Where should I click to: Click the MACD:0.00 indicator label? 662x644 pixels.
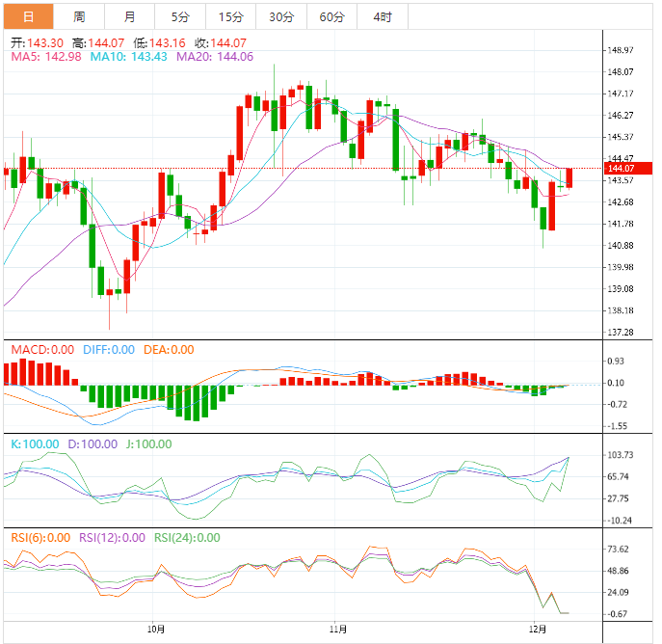coord(41,350)
